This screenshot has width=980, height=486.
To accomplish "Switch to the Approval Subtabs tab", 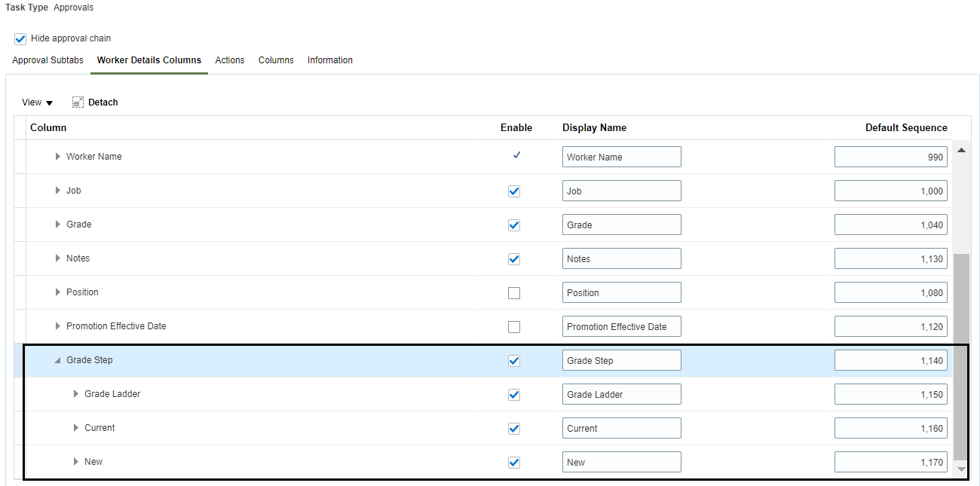I will pos(47,60).
